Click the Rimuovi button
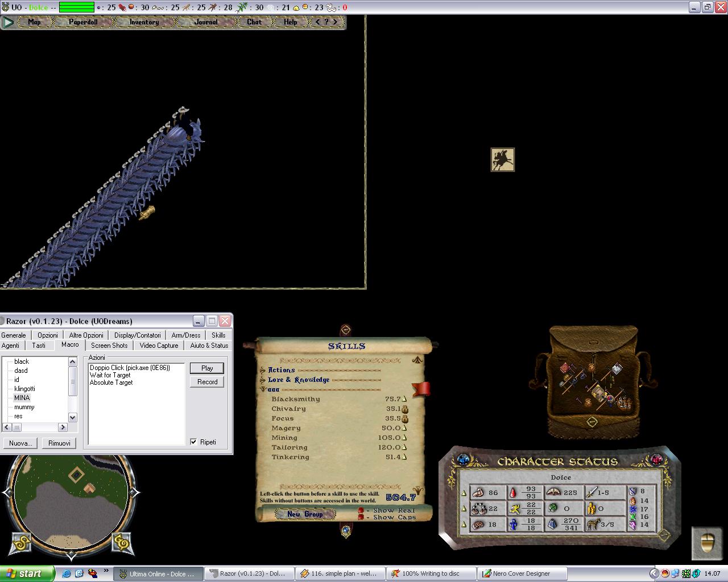Screen dimensions: 728x582 [59, 443]
